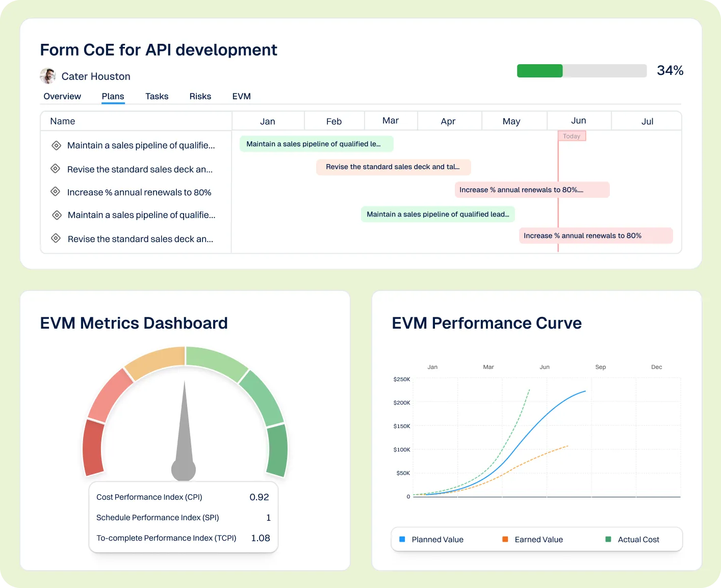Click the January "Maintain a sales pipeline" Gantt bar

pos(316,144)
